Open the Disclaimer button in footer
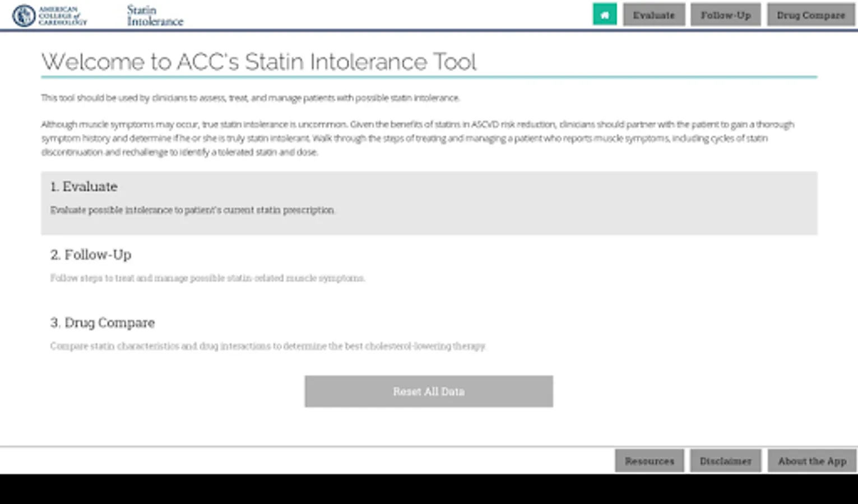The width and height of the screenshot is (858, 504). [726, 461]
